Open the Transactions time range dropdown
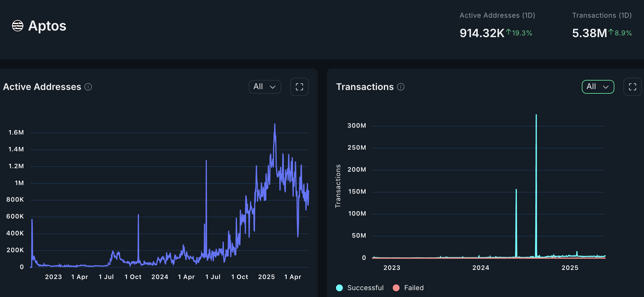 [x=598, y=87]
